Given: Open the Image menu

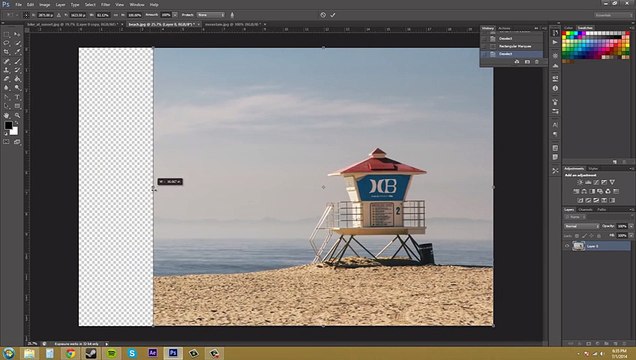Looking at the screenshot, I should pyautogui.click(x=45, y=4).
